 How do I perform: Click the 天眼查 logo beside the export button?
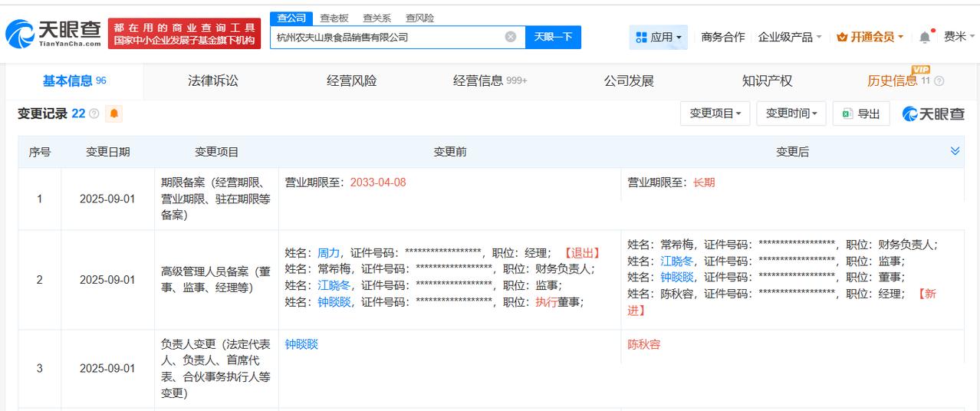click(933, 113)
